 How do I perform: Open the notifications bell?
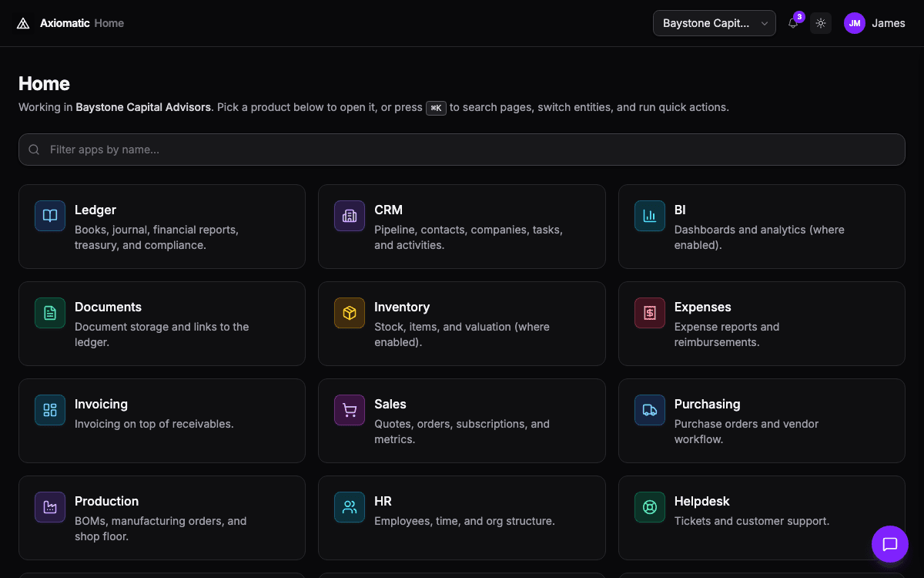[793, 23]
